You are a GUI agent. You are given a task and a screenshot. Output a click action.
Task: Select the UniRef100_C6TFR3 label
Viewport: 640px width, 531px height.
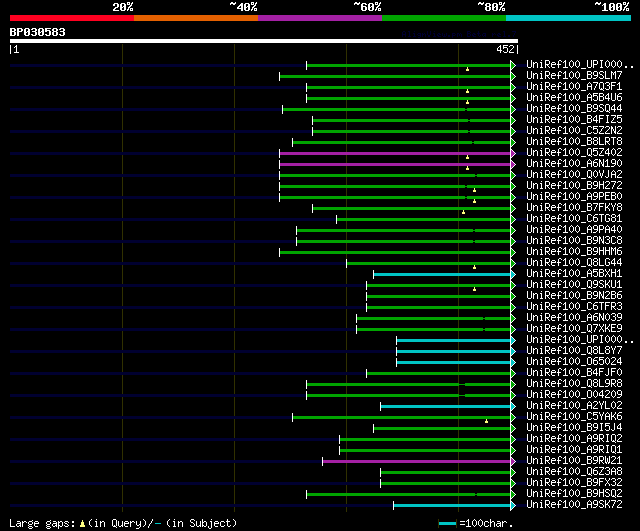click(x=574, y=307)
